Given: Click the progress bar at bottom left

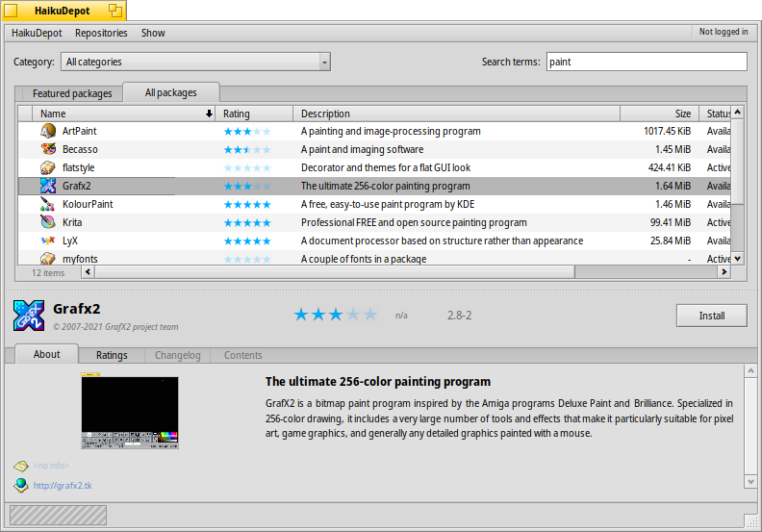Looking at the screenshot, I should tap(58, 515).
